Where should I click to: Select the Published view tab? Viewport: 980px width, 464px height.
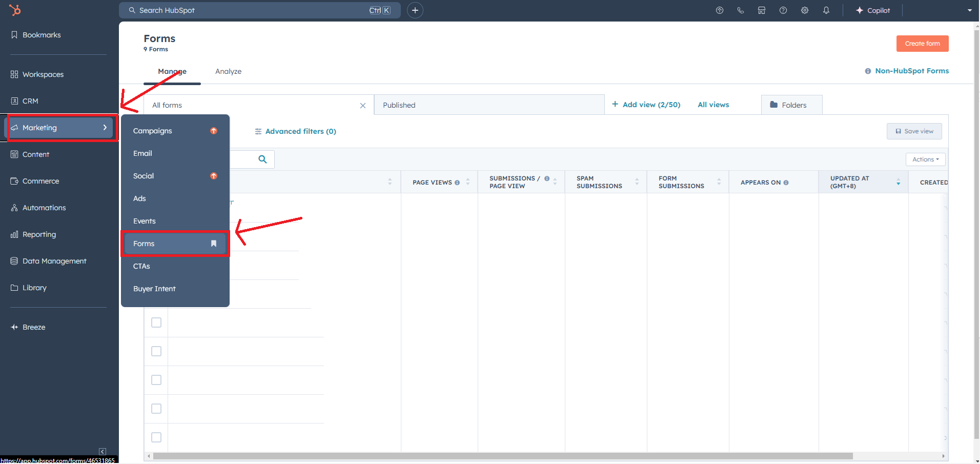[x=489, y=105]
